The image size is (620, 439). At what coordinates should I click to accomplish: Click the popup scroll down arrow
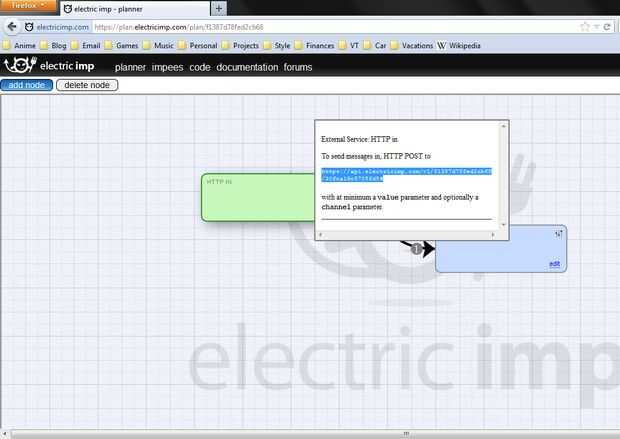click(503, 225)
